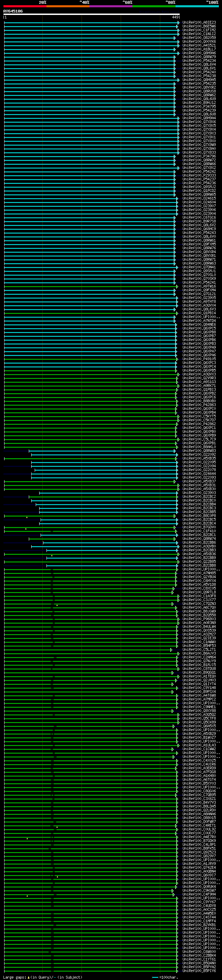
Task: Click hit UniRef100_Q7X9X6
Action: pos(199,122)
